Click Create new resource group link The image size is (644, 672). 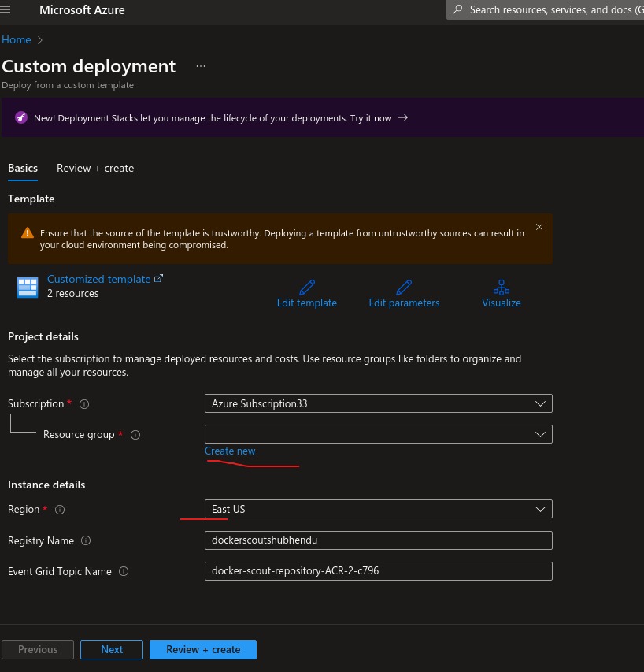230,451
